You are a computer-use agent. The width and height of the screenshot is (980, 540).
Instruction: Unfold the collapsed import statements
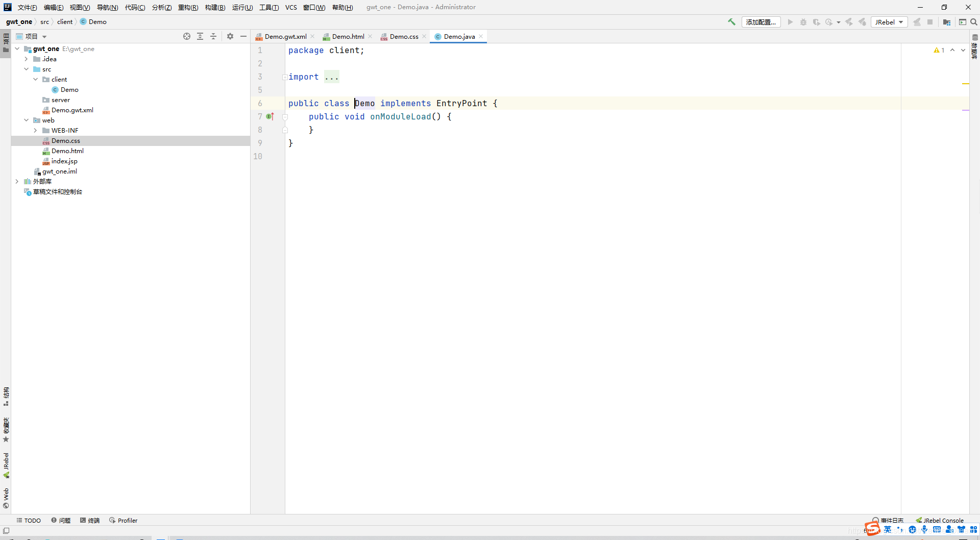click(285, 77)
